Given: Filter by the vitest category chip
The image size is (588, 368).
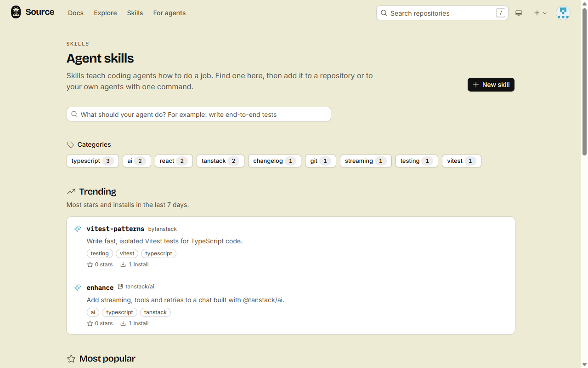Looking at the screenshot, I should click(x=462, y=161).
